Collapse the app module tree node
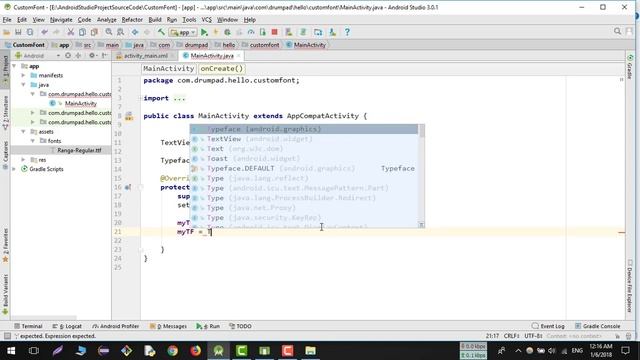 [x=14, y=66]
